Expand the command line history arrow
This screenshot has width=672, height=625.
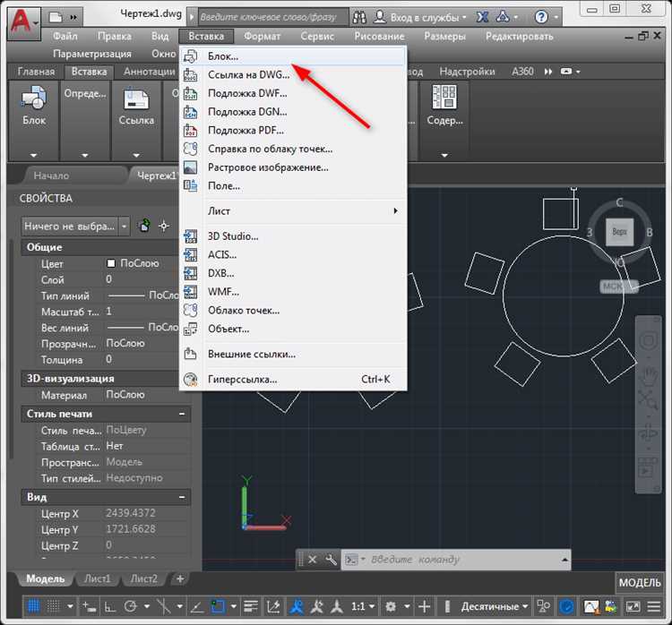pyautogui.click(x=564, y=560)
